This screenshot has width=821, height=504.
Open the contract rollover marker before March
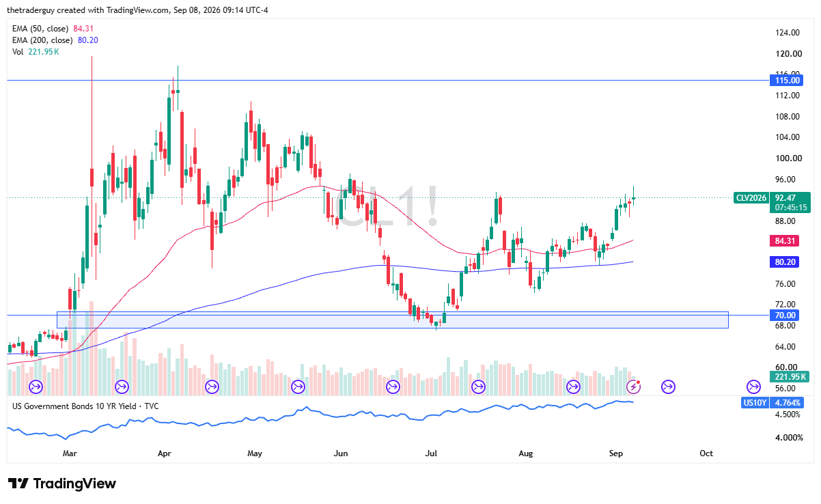point(36,387)
